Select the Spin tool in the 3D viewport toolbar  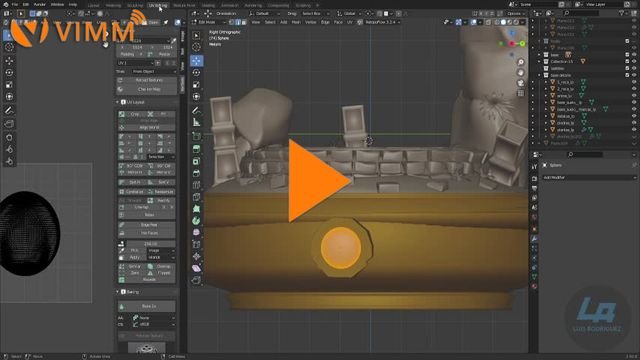[196, 221]
